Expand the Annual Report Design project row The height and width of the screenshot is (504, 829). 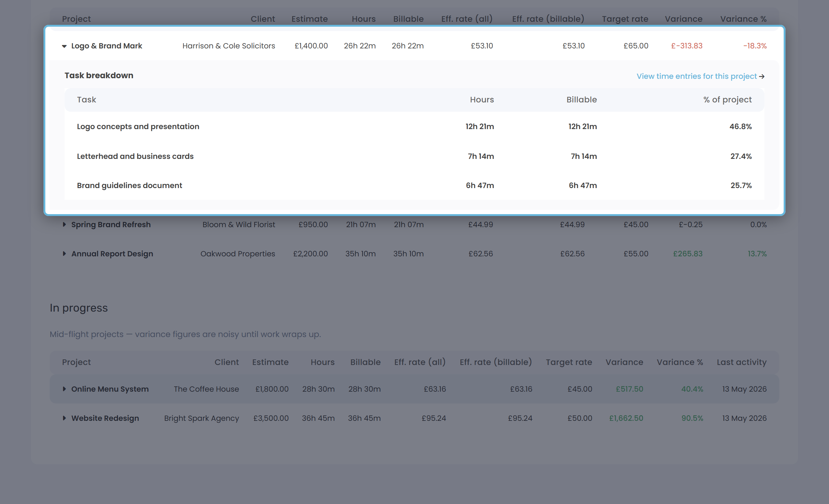click(64, 254)
